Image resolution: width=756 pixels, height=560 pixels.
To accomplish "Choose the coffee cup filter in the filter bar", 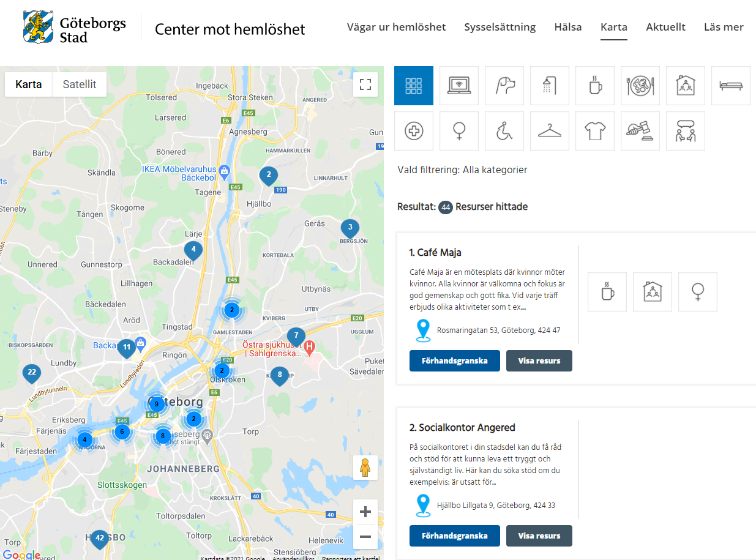I will [595, 86].
